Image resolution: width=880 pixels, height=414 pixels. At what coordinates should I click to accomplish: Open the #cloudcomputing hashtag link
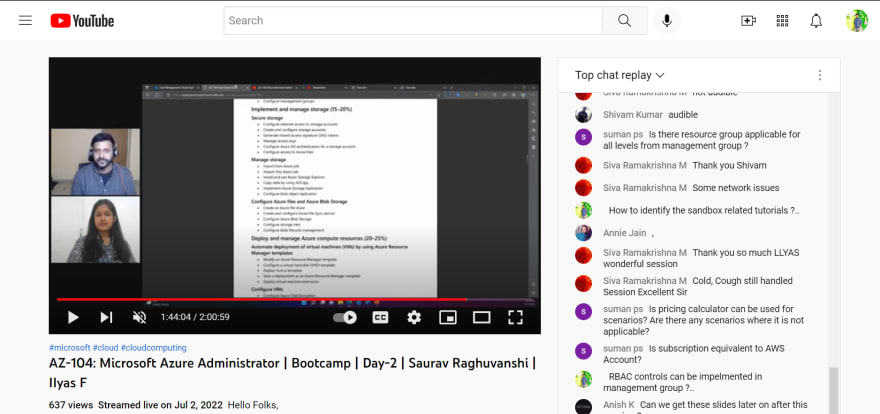pos(154,348)
